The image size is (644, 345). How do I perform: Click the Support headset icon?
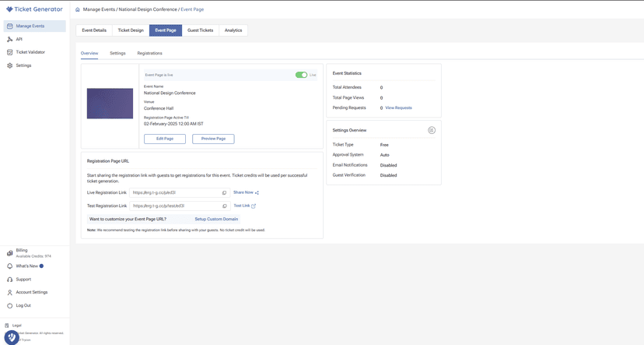(10, 280)
